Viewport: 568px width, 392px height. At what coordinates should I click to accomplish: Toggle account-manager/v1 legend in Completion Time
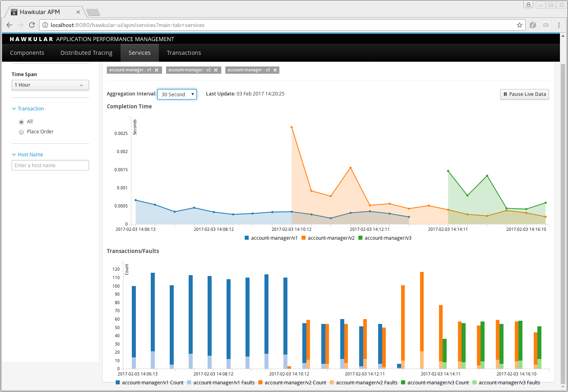click(x=271, y=238)
